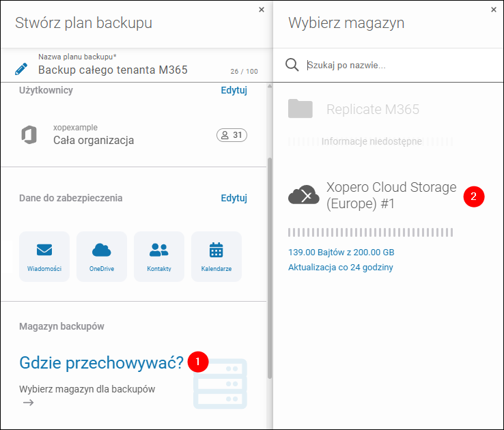Image resolution: width=504 pixels, height=430 pixels.
Task: Select the OneDrive cloud tile
Action: 102,257
